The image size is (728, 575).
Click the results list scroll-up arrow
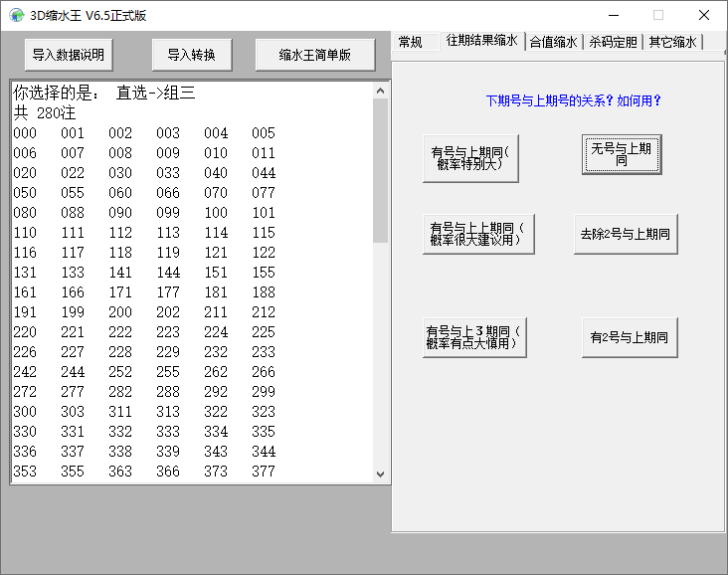tap(380, 91)
